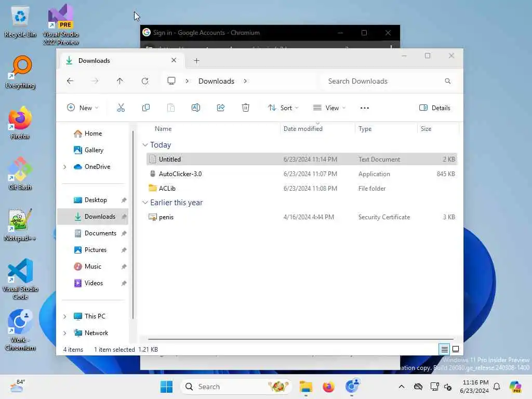Add a new Explorer tab with plus
Image resolution: width=532 pixels, height=399 pixels.
click(x=196, y=61)
